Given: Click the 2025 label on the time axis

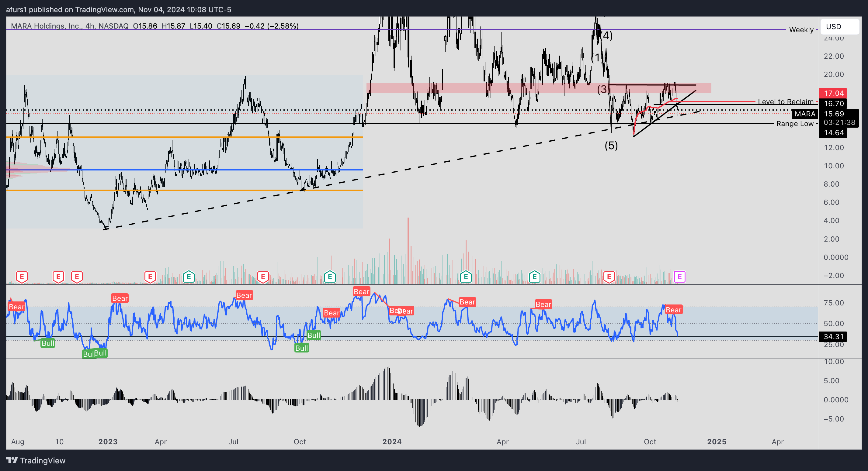Looking at the screenshot, I should pos(717,442).
